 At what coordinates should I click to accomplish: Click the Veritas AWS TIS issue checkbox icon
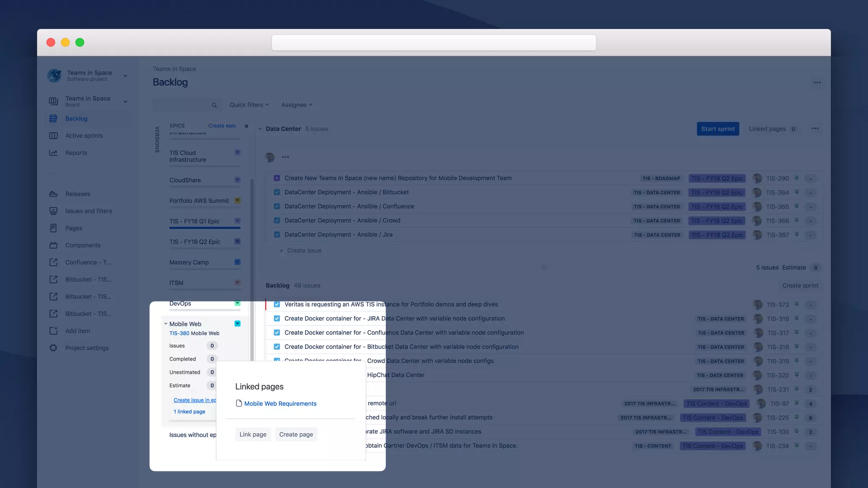click(277, 304)
